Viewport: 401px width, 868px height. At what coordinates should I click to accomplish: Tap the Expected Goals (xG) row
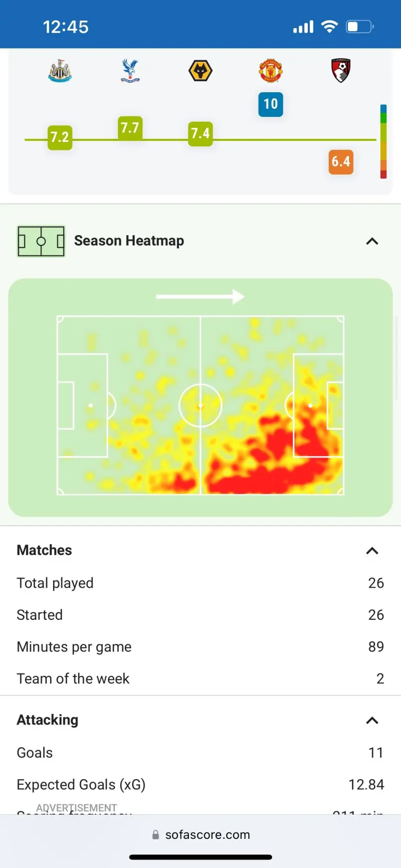200,784
